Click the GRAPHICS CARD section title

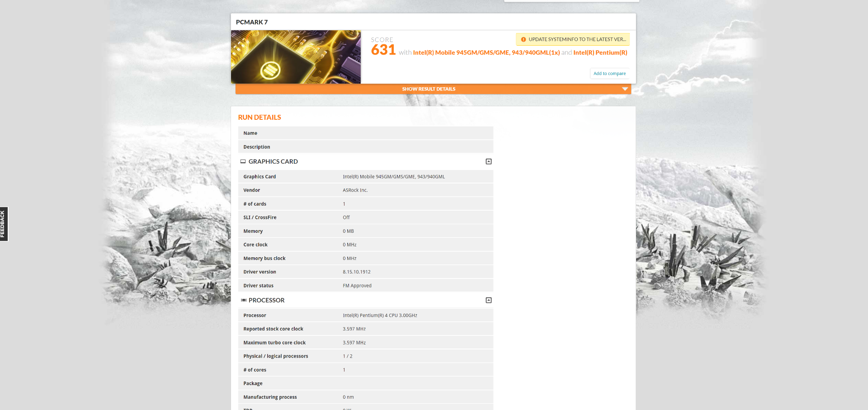273,161
